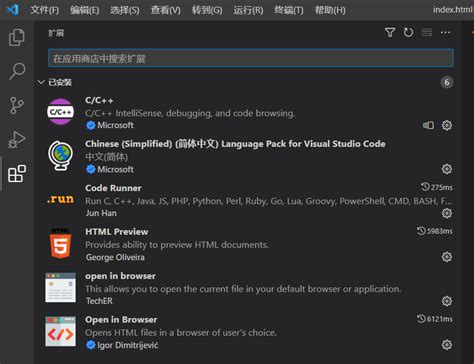
Task: Select the capitalized Open in Browser title
Action: pos(121,320)
